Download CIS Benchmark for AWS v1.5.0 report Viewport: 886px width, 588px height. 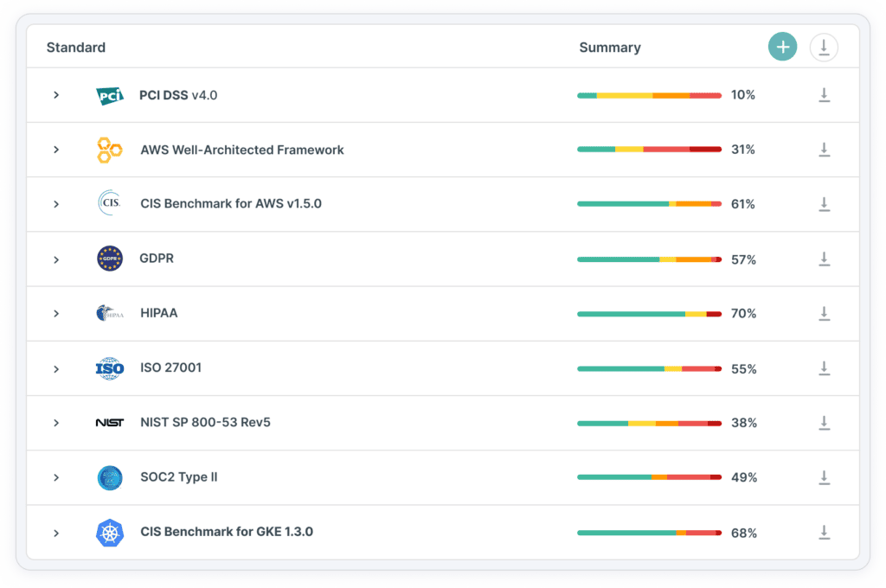pos(825,204)
